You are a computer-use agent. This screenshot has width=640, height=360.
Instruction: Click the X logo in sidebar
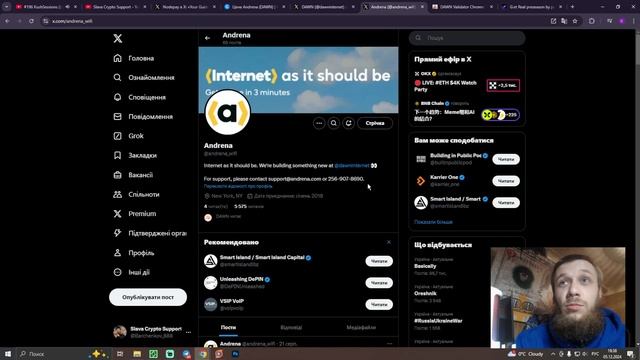pyautogui.click(x=118, y=38)
